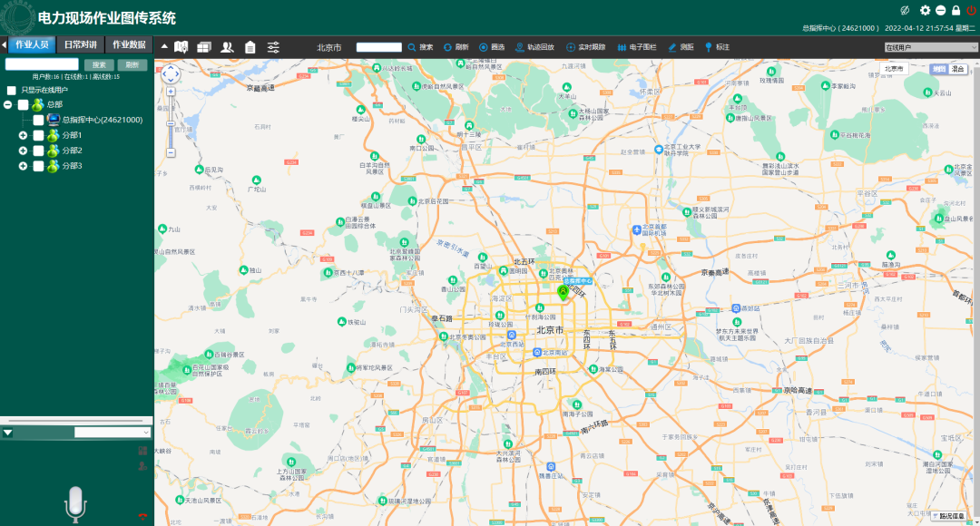The image size is (980, 526).
Task: Switch the map to 地图 mode
Action: pyautogui.click(x=939, y=69)
